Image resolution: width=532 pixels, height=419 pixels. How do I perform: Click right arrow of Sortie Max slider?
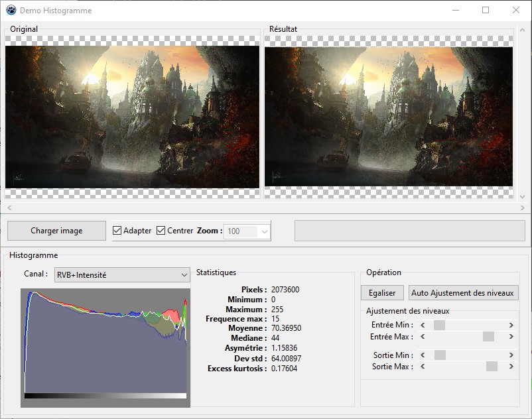tap(511, 367)
